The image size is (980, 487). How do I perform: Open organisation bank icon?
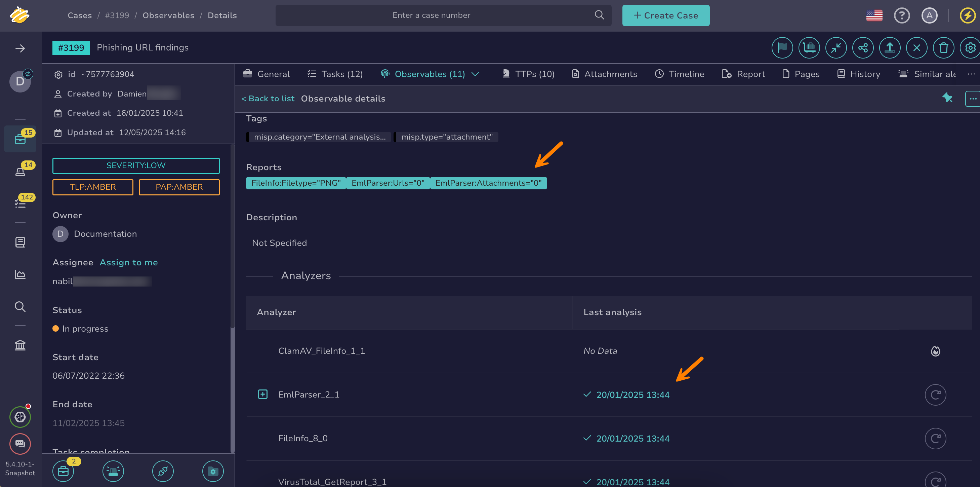[20, 345]
